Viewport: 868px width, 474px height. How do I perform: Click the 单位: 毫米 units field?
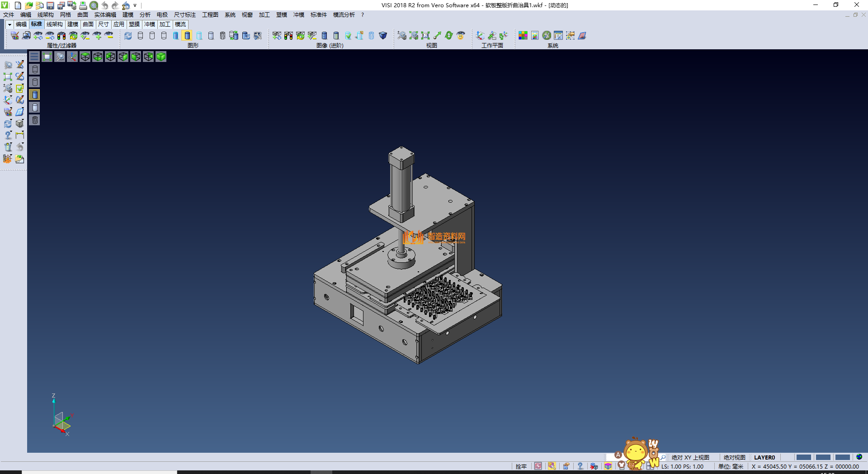click(731, 466)
